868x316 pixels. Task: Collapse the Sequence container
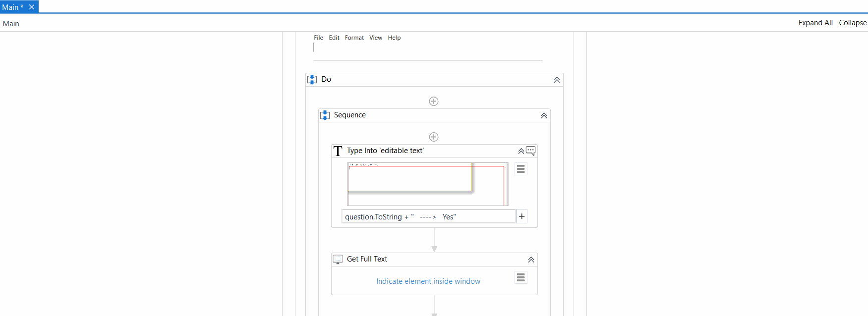coord(544,115)
